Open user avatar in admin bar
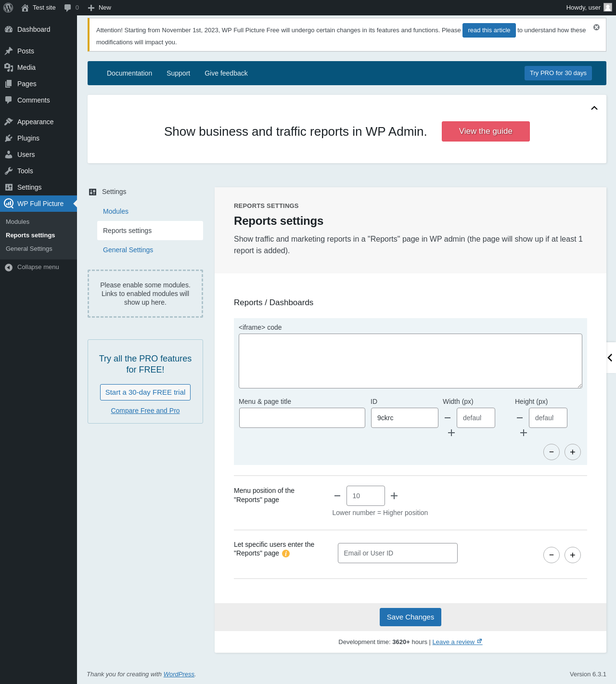The image size is (616, 684). [608, 7]
